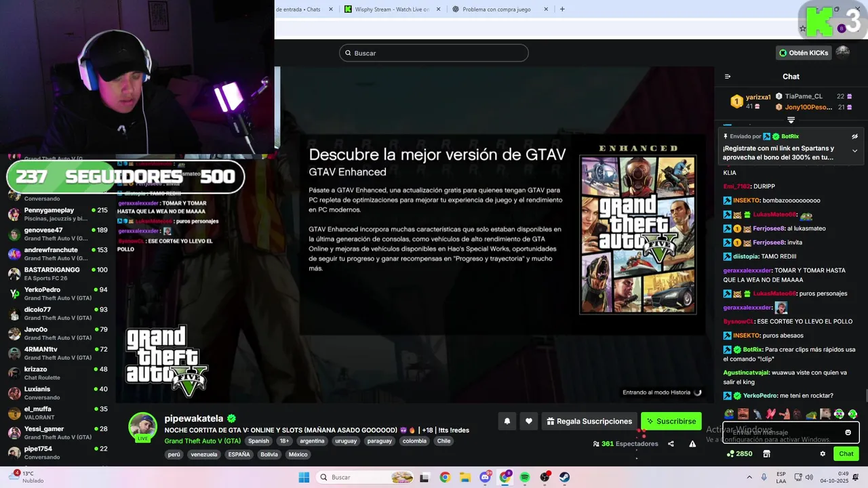
Task: Click the microphone icon in system tray
Action: click(764, 477)
